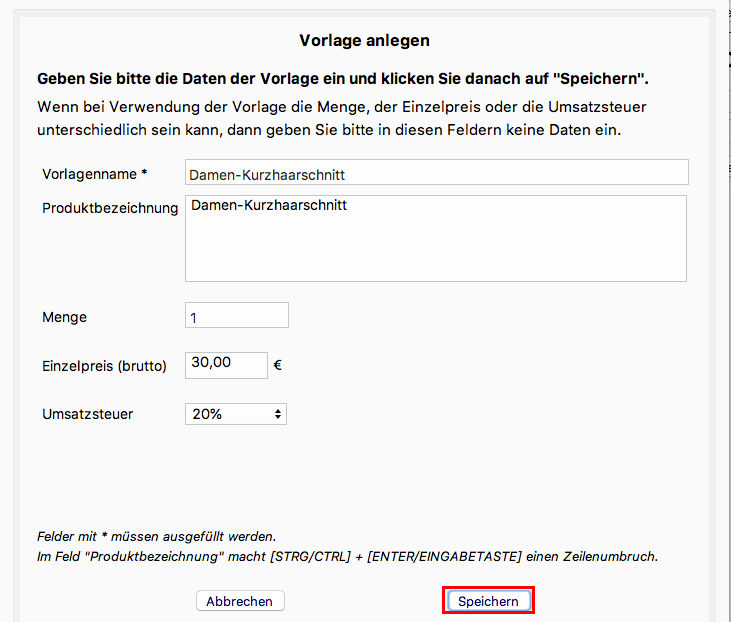Image resolution: width=731 pixels, height=622 pixels.
Task: Cancel with the Abbrechen button
Action: point(240,601)
